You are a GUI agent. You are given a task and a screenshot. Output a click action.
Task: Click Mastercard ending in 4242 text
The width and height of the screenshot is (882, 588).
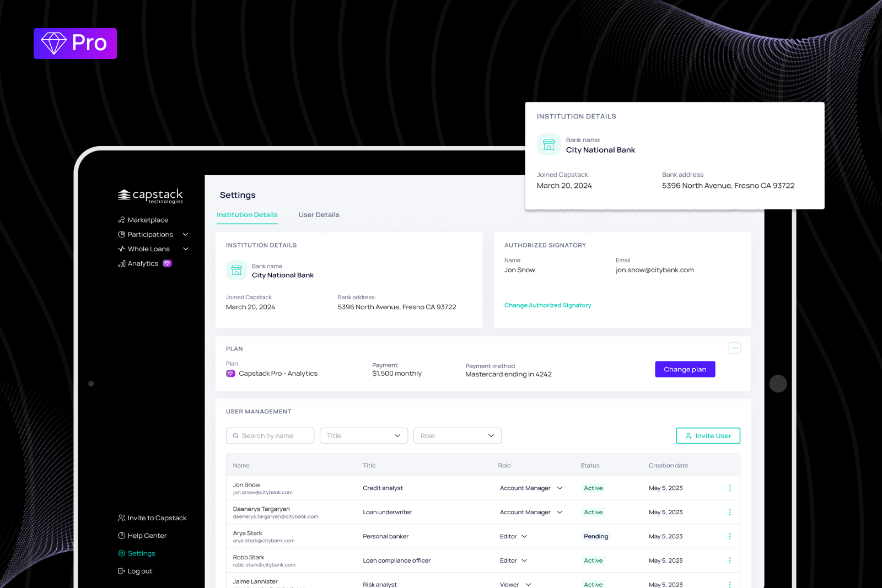508,374
